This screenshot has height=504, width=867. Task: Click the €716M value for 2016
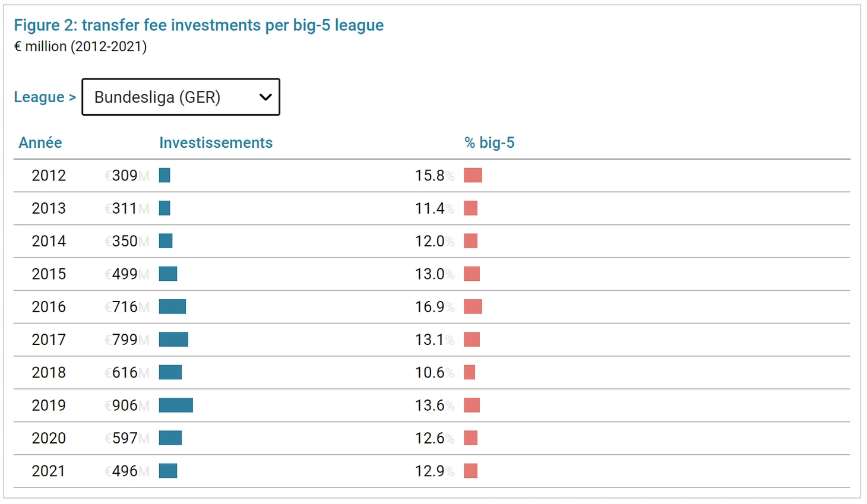click(x=126, y=307)
